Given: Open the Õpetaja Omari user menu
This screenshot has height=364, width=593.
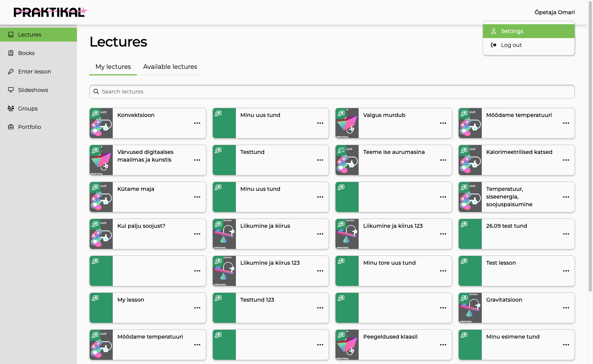Looking at the screenshot, I should pos(555,12).
